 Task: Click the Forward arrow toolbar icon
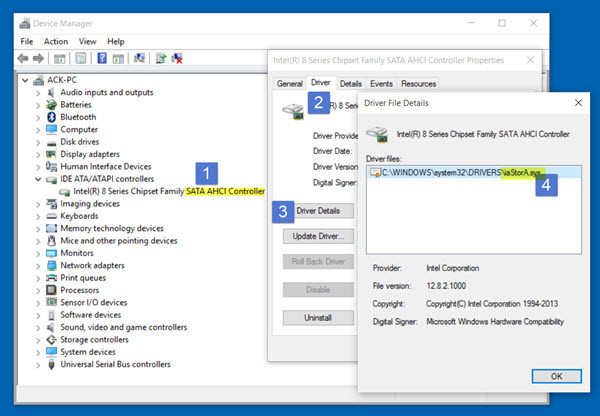(38, 59)
